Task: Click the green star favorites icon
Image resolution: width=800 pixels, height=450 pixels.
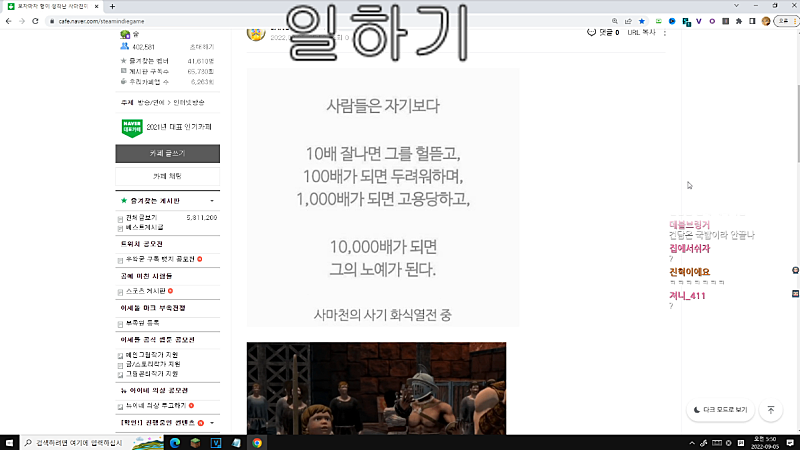Action: coord(123,201)
